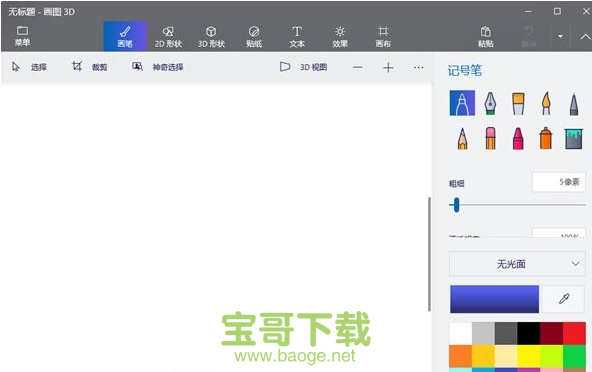Click the opacity value field below thickness

559,233
